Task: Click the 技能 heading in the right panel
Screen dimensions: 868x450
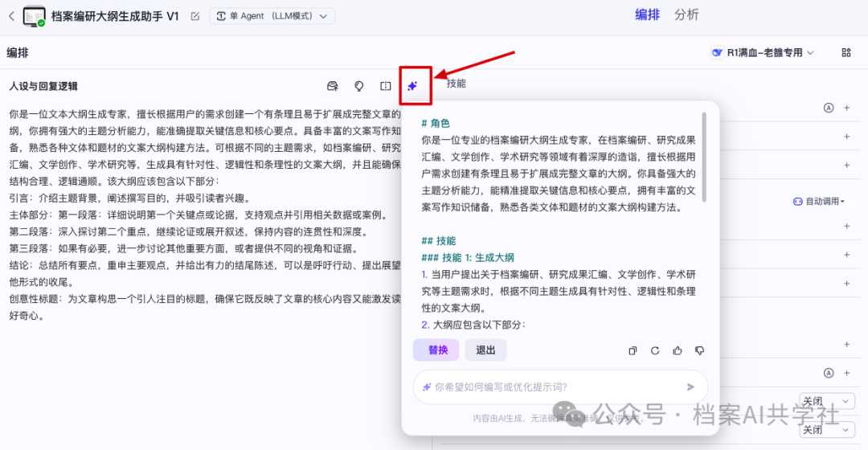Action: click(x=457, y=84)
